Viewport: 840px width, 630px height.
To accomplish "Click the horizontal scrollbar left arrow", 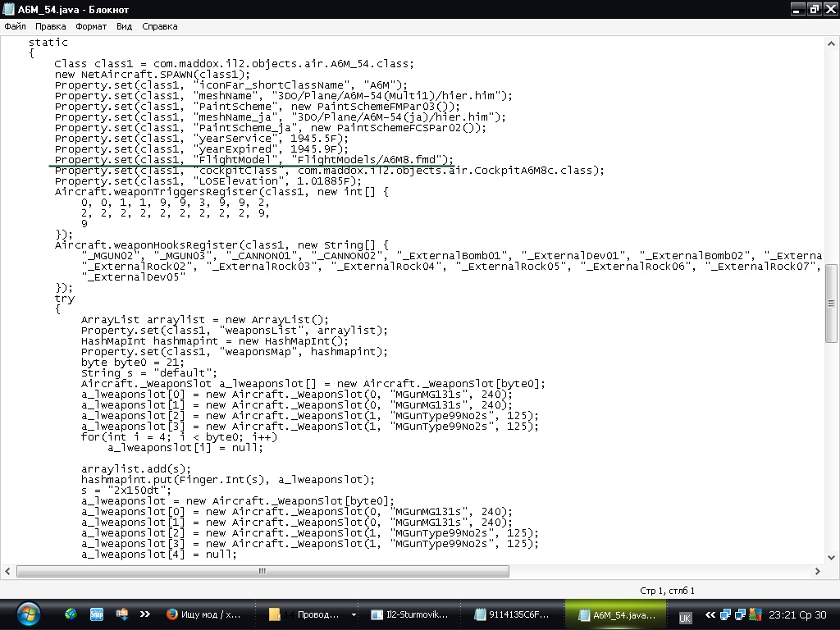I will pos(7,572).
